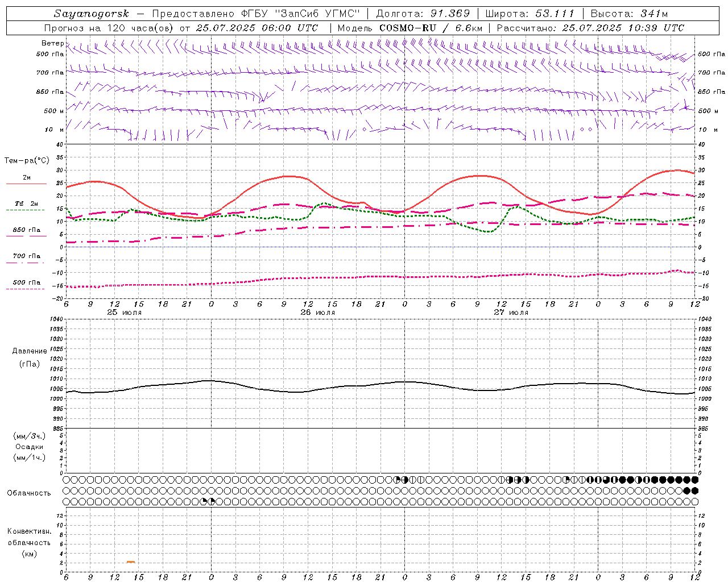Select the '(км)' convective cloud unit label
The height and width of the screenshot is (582, 728).
click(x=30, y=554)
